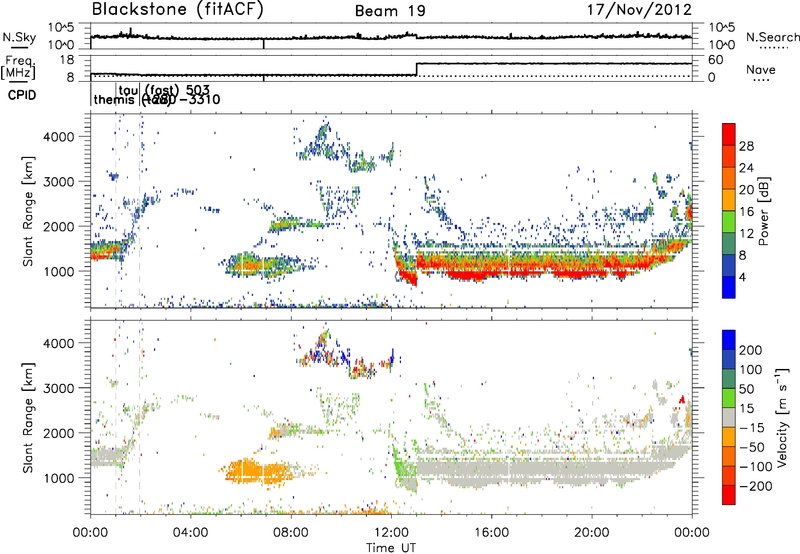Click velocity colorbar tick '200'
Screen dimensions: 800x554
pyautogui.click(x=751, y=350)
